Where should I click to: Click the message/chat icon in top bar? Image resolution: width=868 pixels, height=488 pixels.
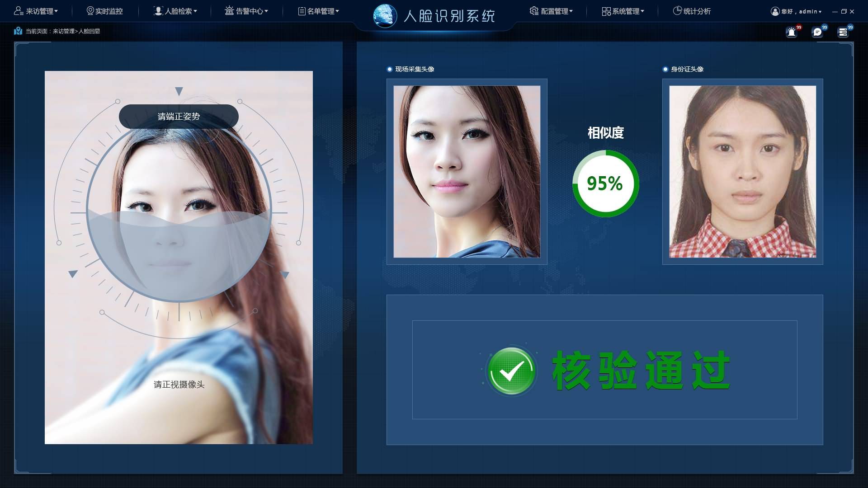818,32
